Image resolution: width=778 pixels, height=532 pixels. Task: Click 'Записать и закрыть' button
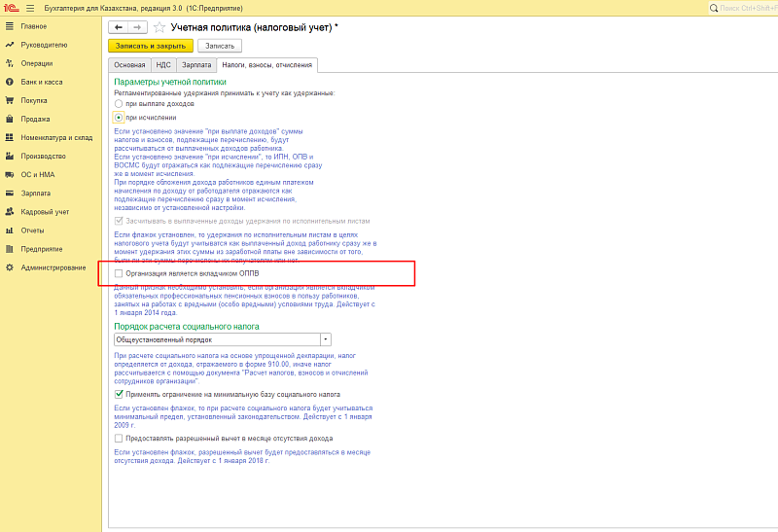[x=151, y=46]
